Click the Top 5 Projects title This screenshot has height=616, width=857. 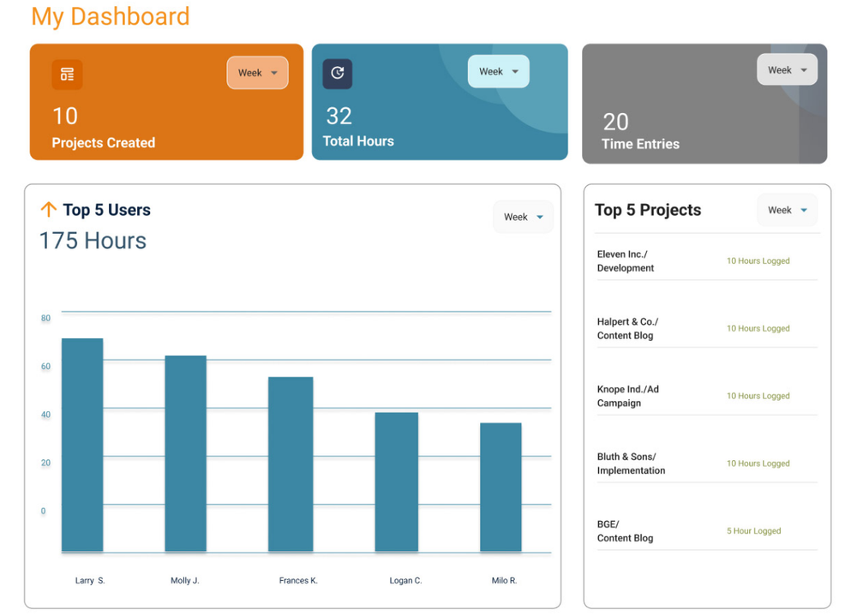point(648,210)
